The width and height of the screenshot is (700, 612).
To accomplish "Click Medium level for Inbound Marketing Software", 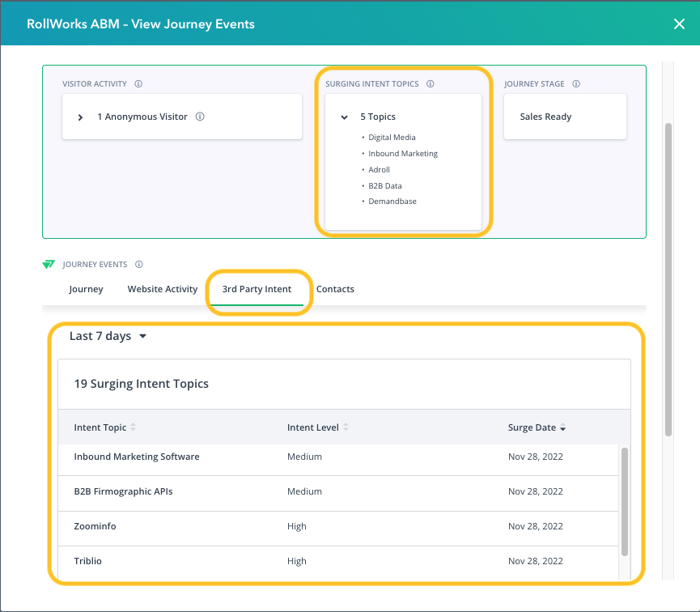I will pos(304,457).
